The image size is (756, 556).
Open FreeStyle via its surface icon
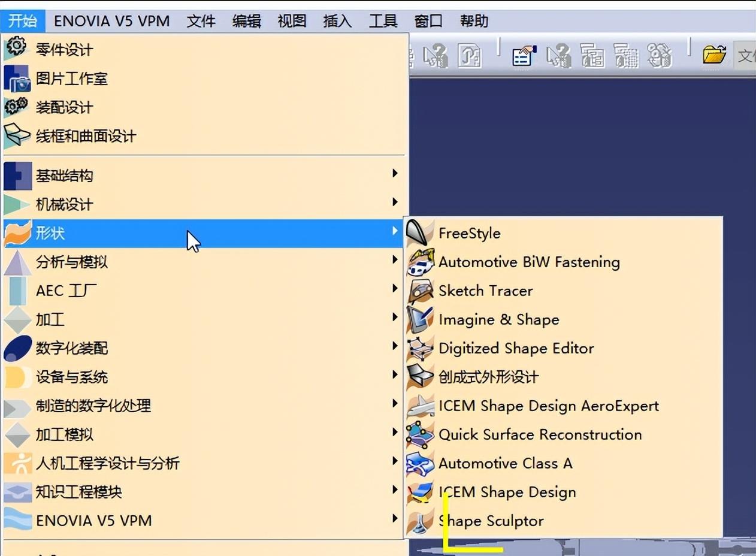(420, 233)
